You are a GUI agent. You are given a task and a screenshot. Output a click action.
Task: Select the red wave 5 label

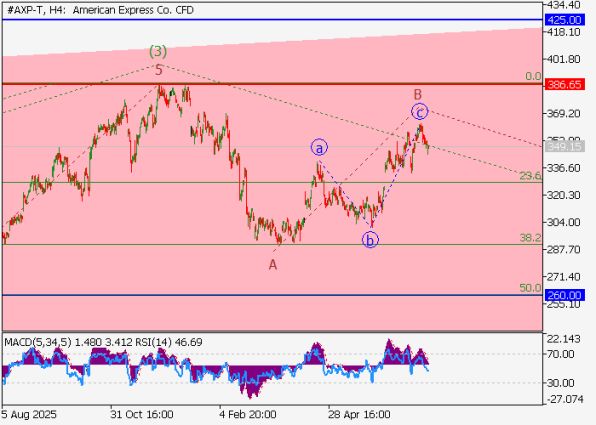pos(159,70)
